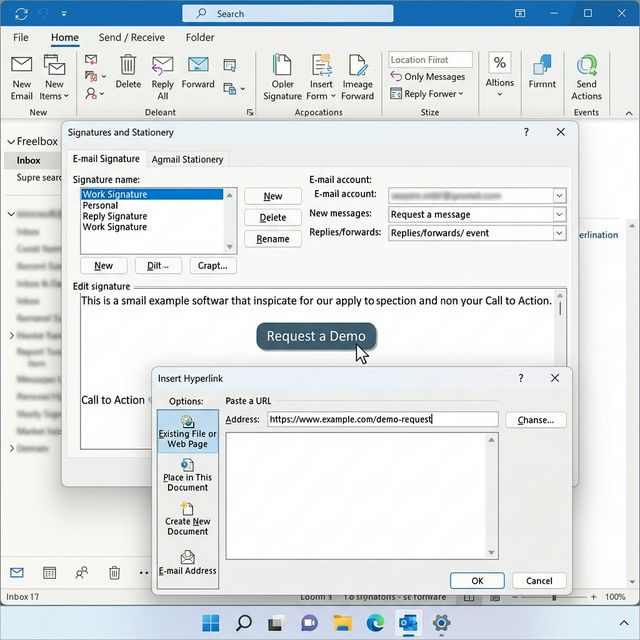Screen dimensions: 640x640
Task: Switch to Agmail Stationery tab
Action: [x=187, y=159]
